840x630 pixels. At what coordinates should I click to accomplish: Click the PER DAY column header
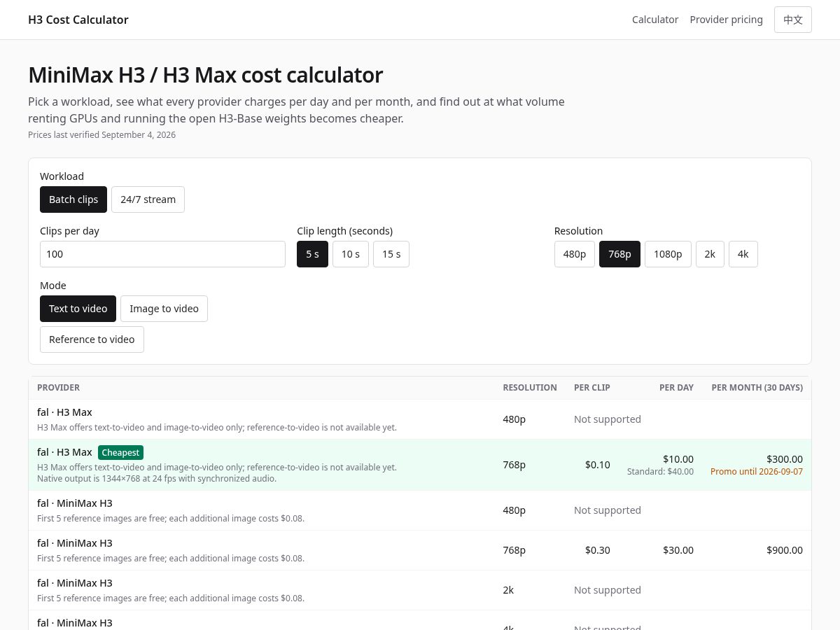tap(676, 388)
